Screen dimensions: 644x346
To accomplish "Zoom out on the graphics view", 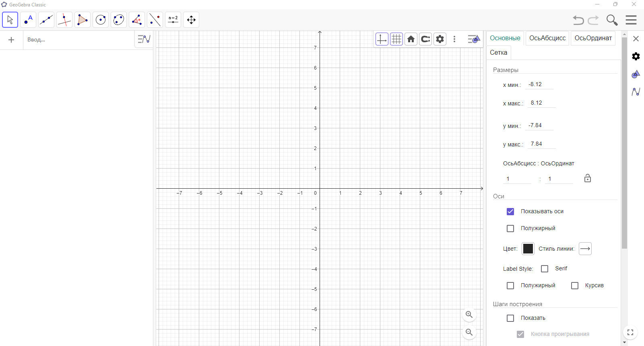I will [469, 332].
